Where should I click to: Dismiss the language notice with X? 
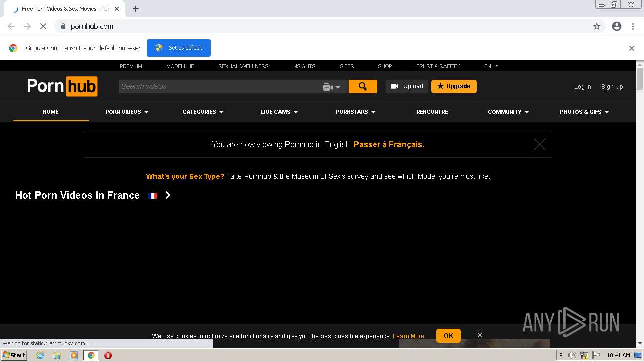pyautogui.click(x=540, y=145)
